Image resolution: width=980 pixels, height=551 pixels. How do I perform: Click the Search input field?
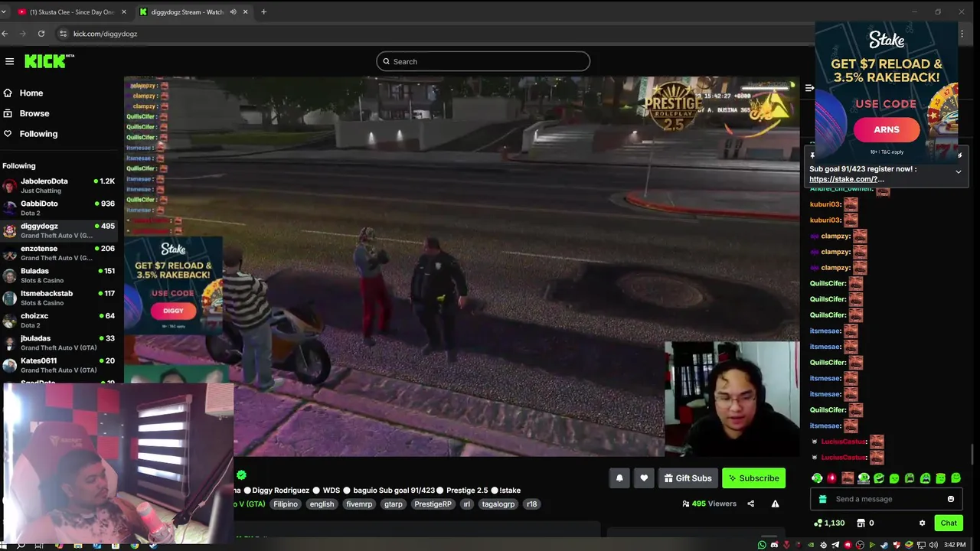pos(483,61)
